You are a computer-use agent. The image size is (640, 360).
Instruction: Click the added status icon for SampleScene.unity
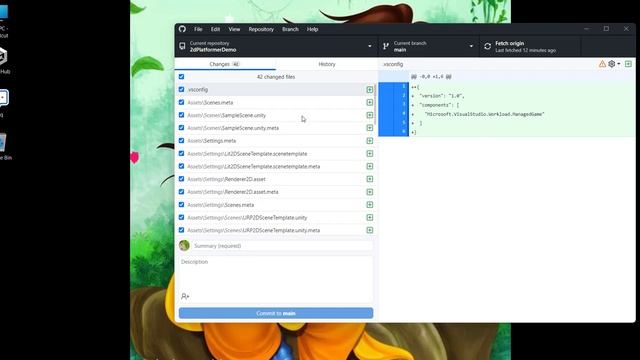369,115
